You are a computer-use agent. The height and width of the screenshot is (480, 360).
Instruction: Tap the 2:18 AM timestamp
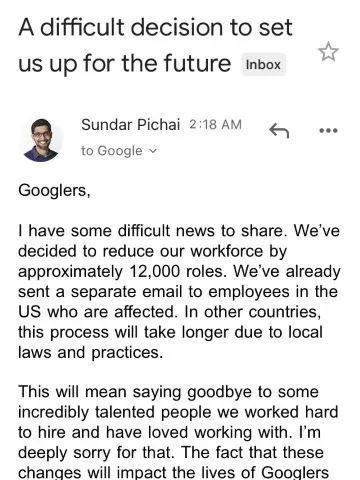click(215, 125)
